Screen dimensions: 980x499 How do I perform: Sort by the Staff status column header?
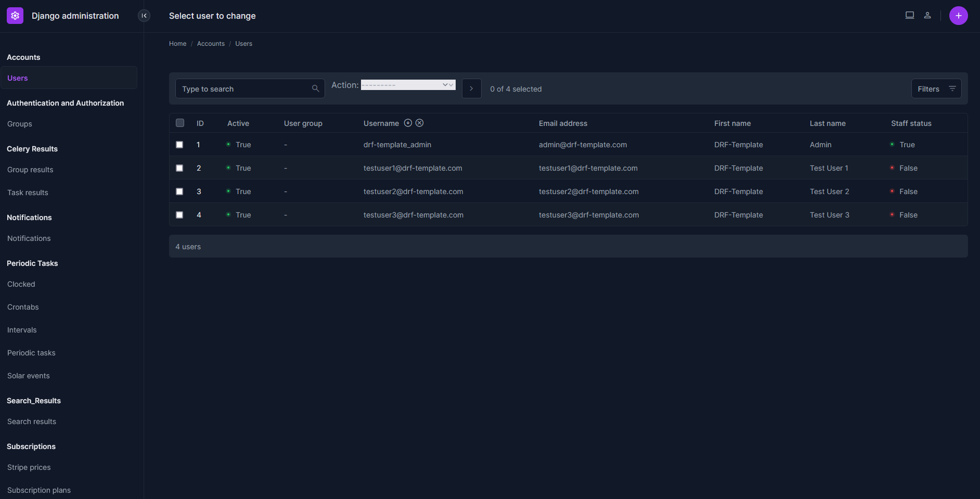[911, 123]
